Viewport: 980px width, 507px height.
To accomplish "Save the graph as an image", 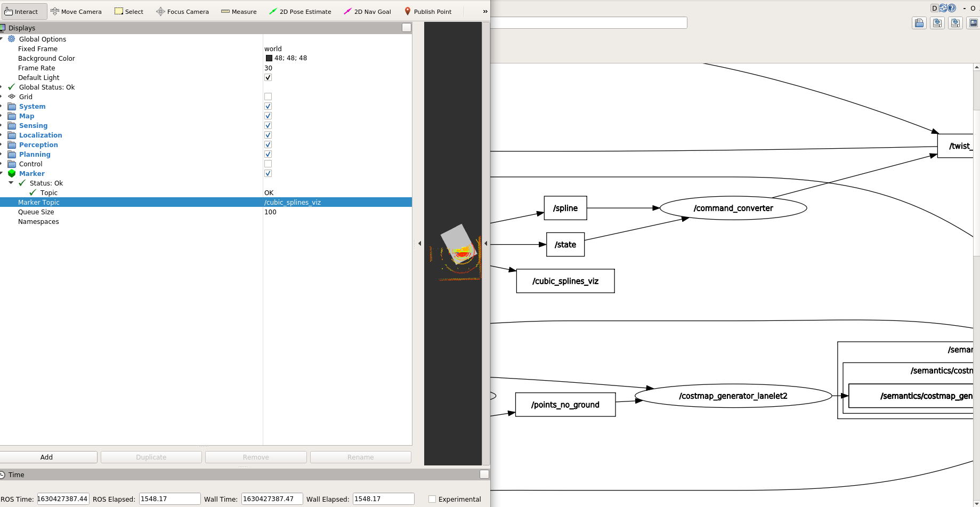I will point(973,23).
